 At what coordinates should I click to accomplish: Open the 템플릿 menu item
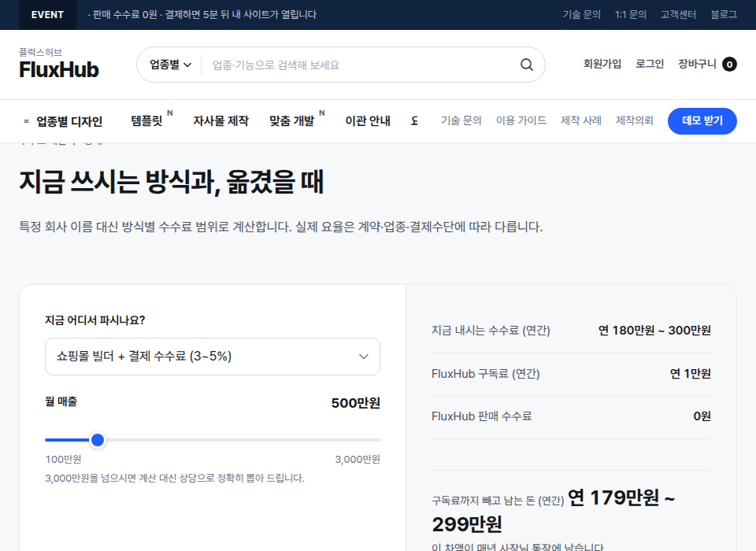click(x=146, y=120)
